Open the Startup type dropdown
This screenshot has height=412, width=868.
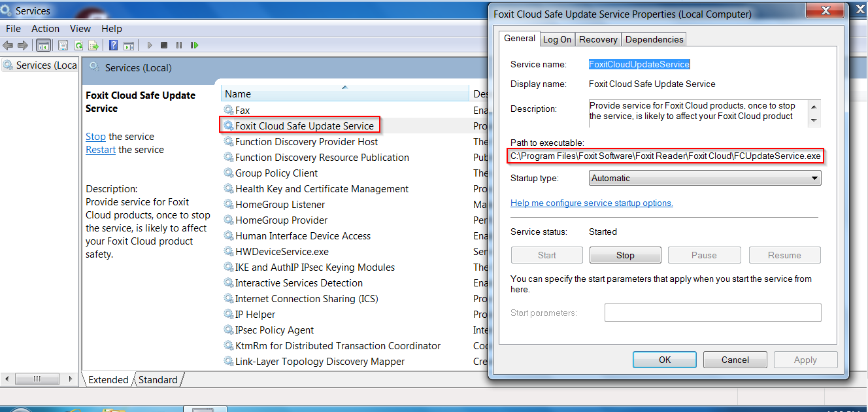(705, 178)
